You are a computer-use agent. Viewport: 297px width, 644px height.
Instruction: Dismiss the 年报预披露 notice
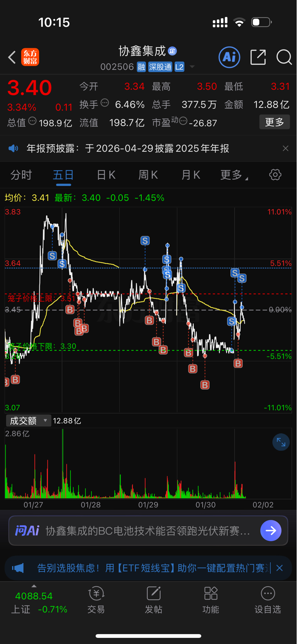[285, 149]
